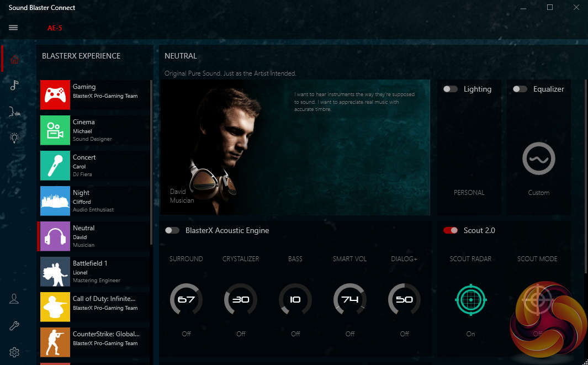
Task: Select the Cinema profile name
Action: (83, 122)
